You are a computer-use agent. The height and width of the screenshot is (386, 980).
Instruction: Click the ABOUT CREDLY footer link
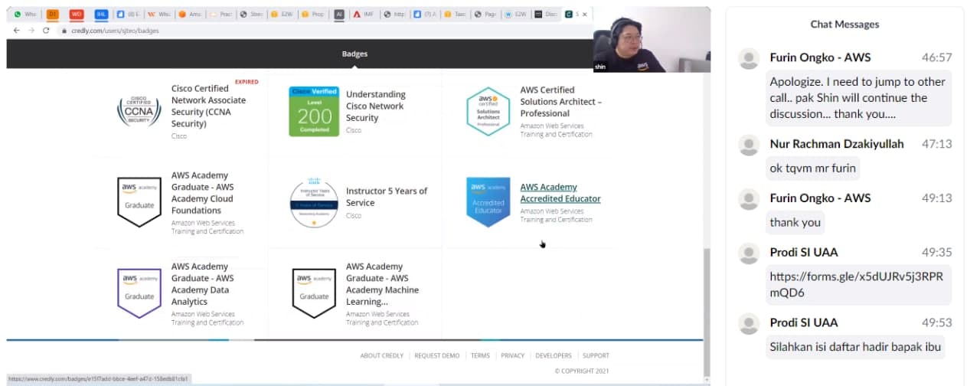click(x=382, y=355)
